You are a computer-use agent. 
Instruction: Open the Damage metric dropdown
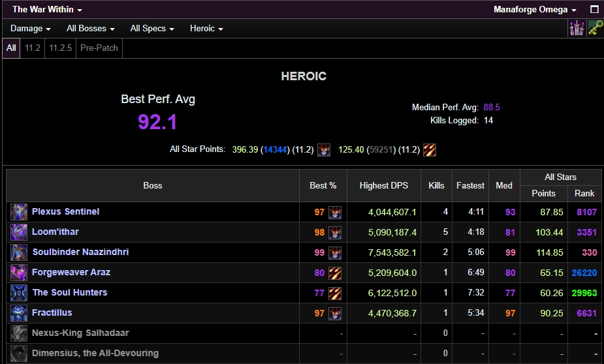31,29
